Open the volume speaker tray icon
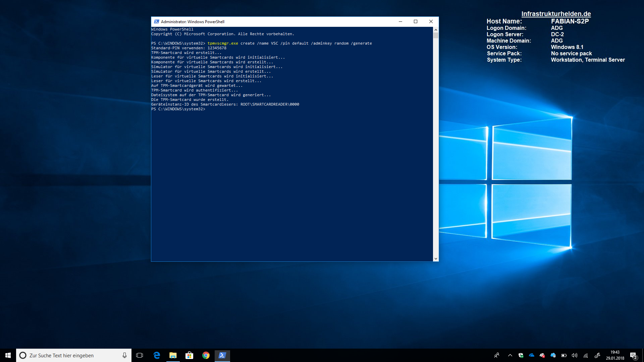 tap(575, 355)
